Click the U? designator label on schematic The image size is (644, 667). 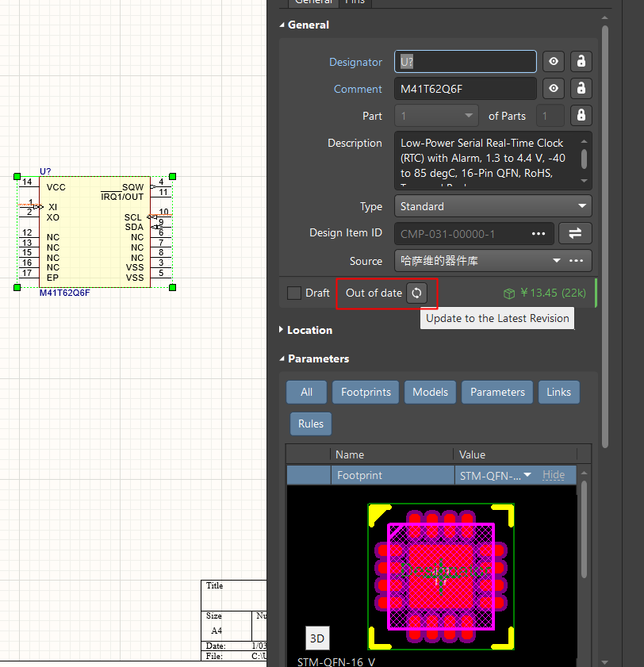click(45, 171)
